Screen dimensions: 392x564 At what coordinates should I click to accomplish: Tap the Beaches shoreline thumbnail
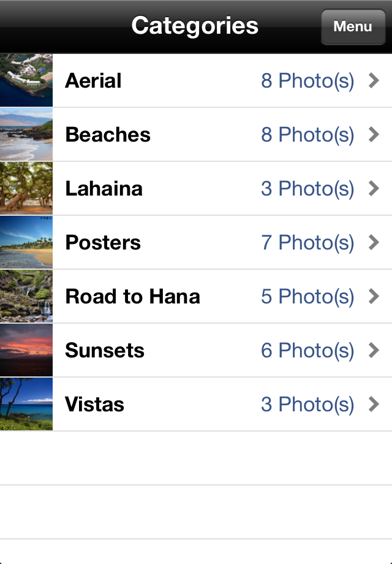(26, 134)
